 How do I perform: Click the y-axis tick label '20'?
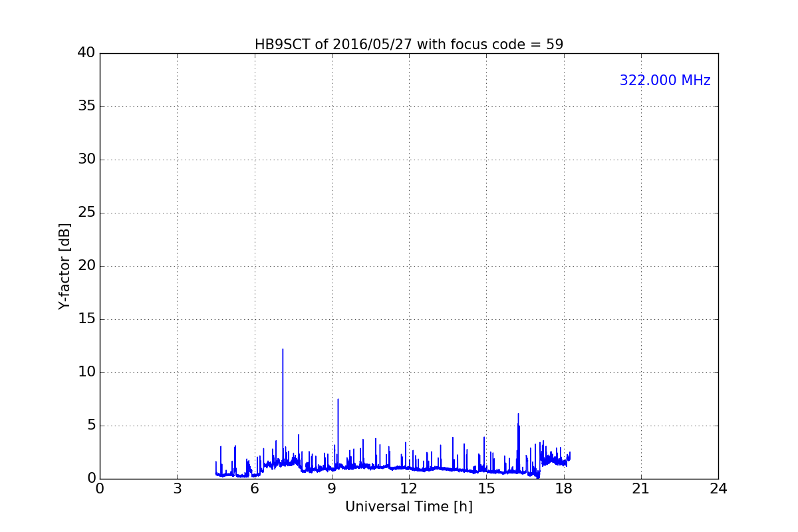click(x=86, y=266)
